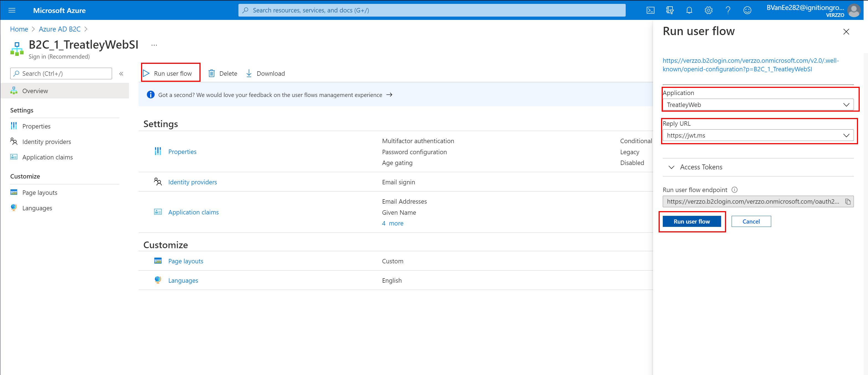This screenshot has height=375, width=868.
Task: Close the Run user flow panel
Action: (x=846, y=32)
